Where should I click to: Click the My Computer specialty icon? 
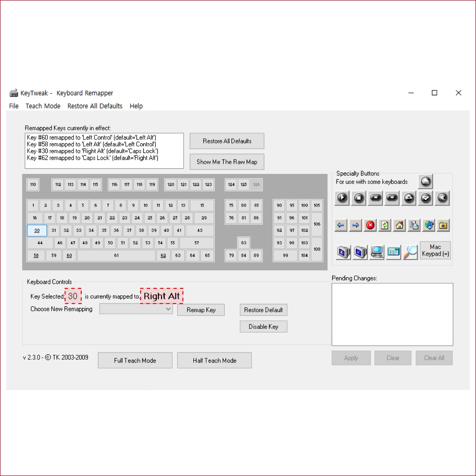click(377, 252)
